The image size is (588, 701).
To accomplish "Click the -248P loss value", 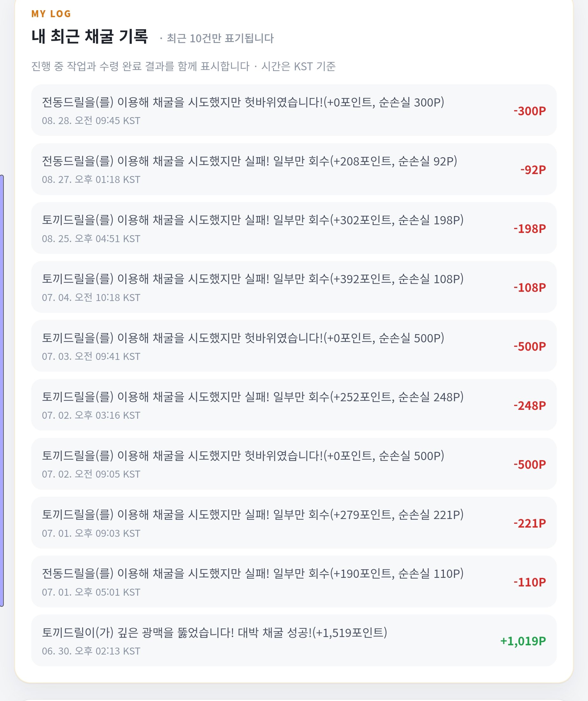I will coord(529,406).
